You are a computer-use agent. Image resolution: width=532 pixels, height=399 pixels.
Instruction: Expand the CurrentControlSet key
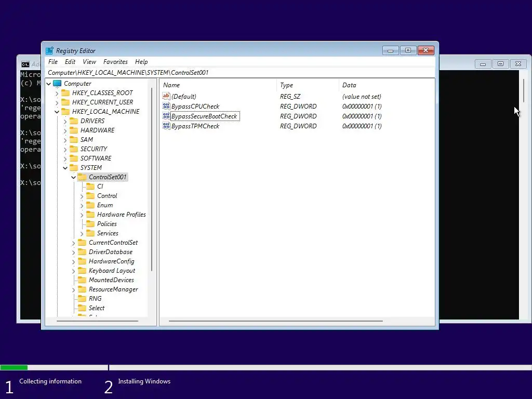(x=73, y=243)
